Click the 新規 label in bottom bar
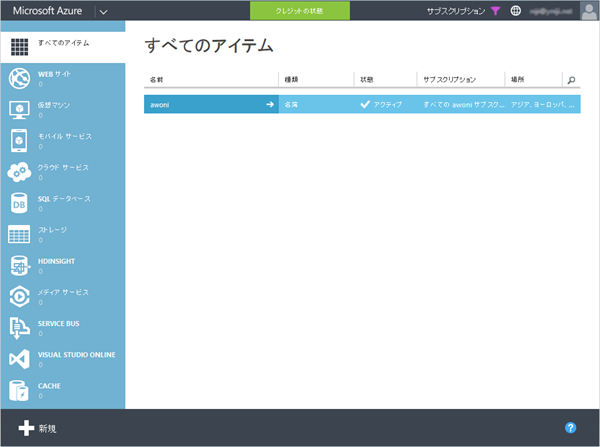This screenshot has height=447, width=600. (x=47, y=429)
